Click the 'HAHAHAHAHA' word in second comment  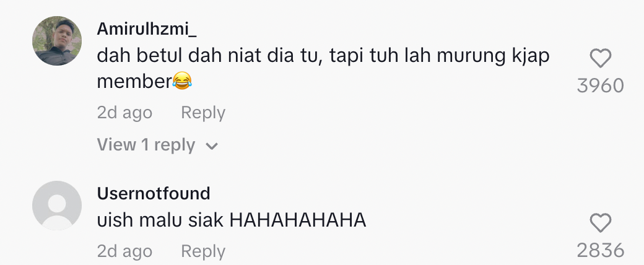pyautogui.click(x=298, y=220)
